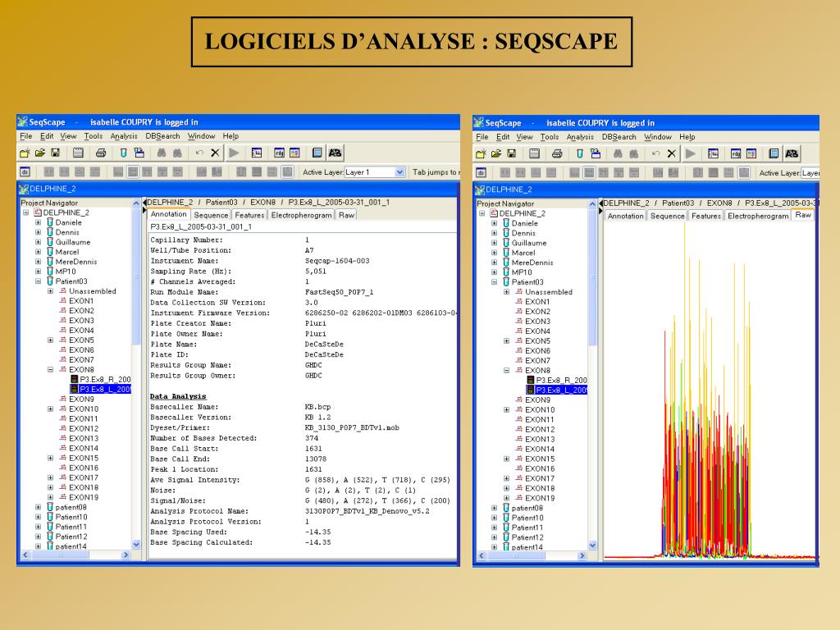The image size is (840, 630).
Task: Click the 'rdg' icon in left window toolbar
Action: 279,153
